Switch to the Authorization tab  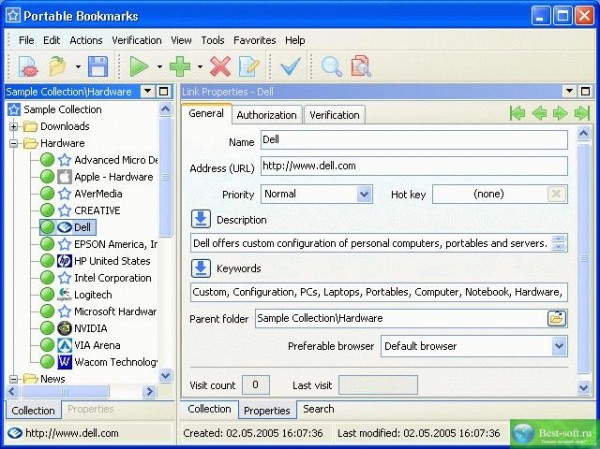266,115
